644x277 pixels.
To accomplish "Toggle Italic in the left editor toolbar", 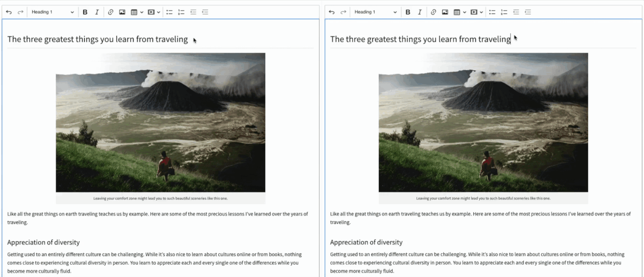I will [97, 12].
